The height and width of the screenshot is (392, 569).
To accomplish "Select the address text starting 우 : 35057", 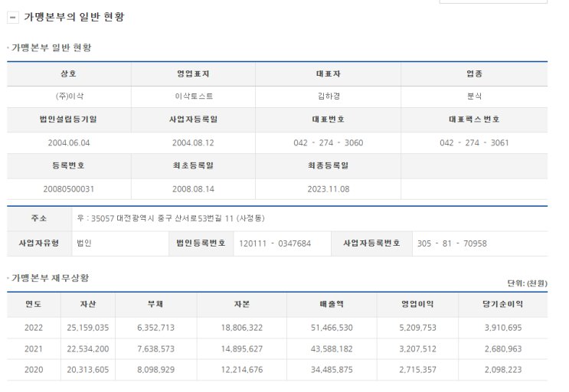I will [x=171, y=218].
